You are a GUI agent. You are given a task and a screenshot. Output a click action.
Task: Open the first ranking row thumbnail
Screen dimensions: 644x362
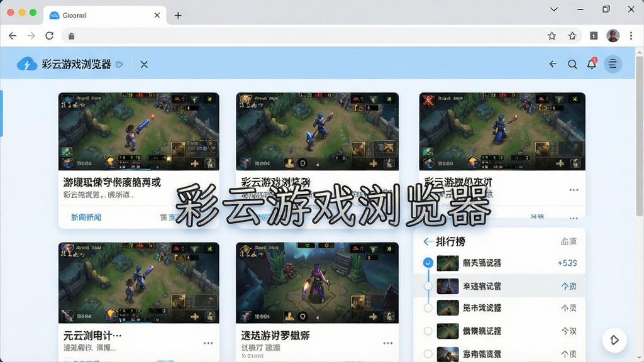click(x=448, y=263)
